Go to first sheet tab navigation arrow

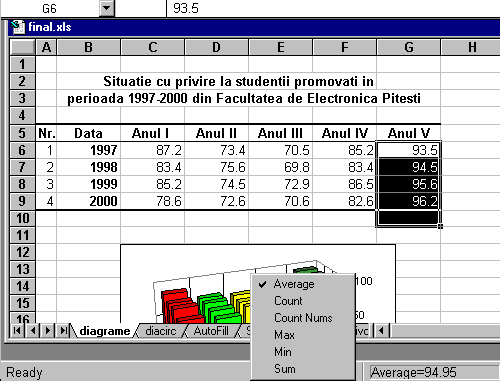tap(17, 331)
